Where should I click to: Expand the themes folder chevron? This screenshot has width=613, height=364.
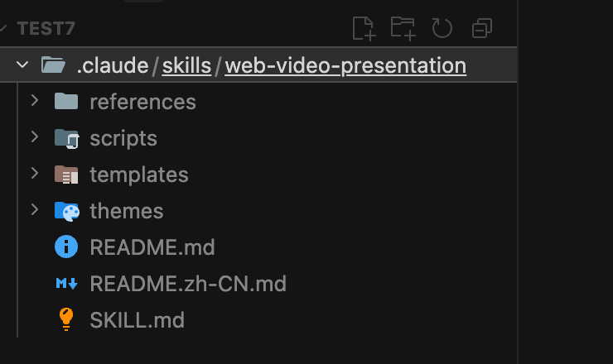tap(35, 210)
